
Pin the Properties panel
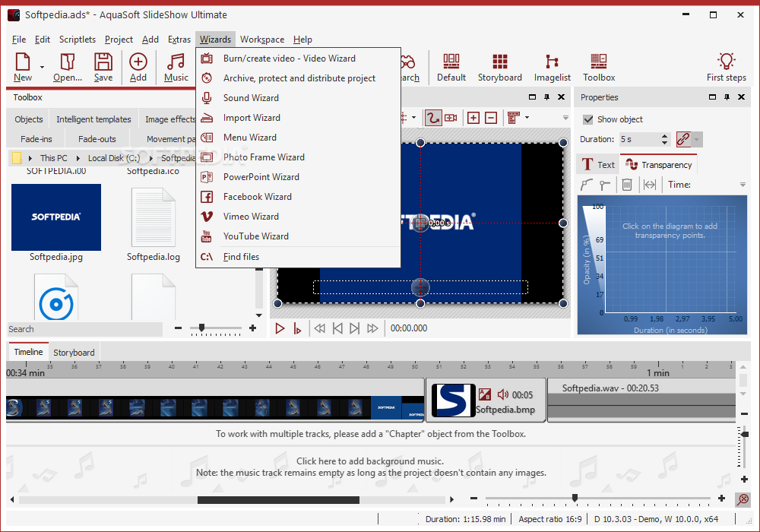727,97
